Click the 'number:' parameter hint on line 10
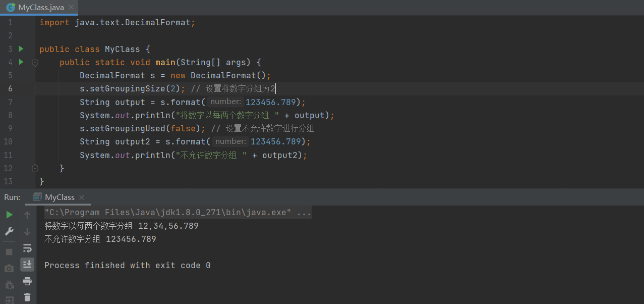644x304 pixels. (x=230, y=141)
